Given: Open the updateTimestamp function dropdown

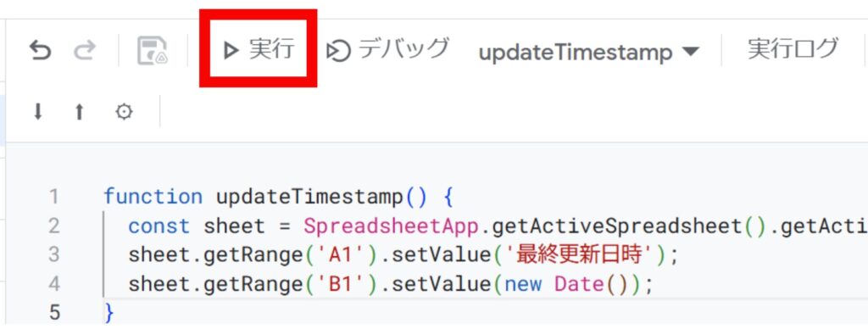Looking at the screenshot, I should pos(589,52).
